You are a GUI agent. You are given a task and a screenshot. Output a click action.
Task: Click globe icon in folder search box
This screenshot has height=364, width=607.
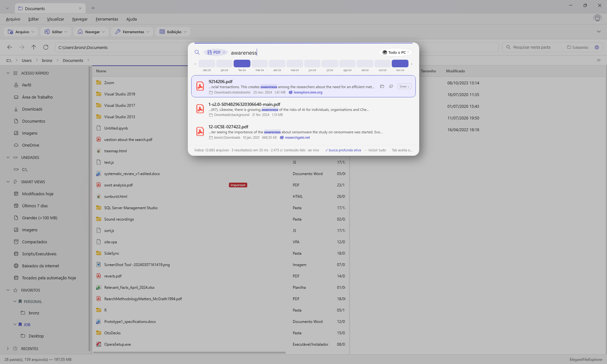pos(597,47)
